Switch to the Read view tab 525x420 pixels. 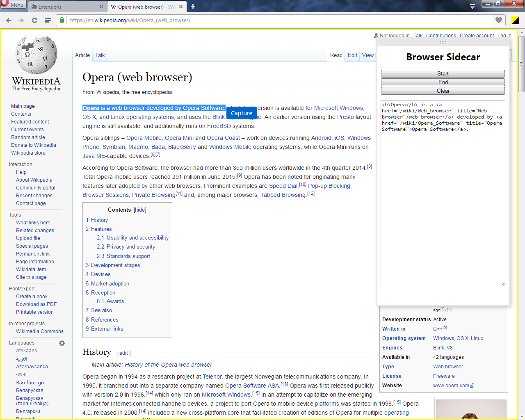(336, 55)
